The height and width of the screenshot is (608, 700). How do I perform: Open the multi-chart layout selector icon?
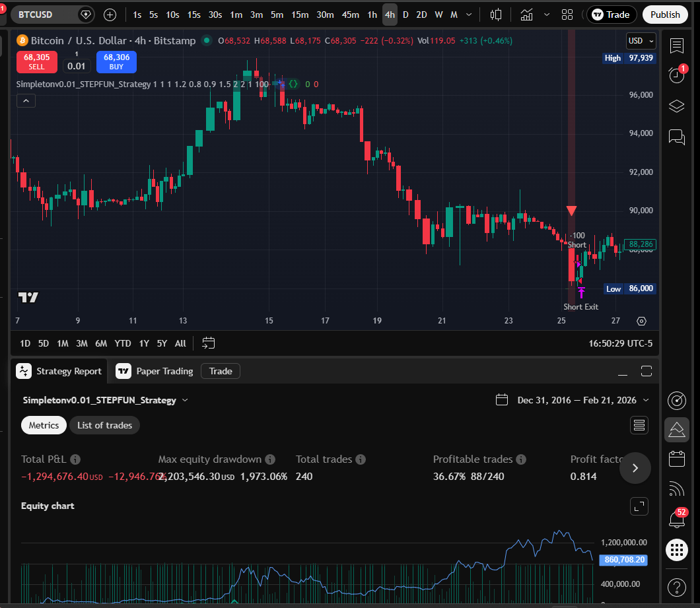tap(567, 14)
